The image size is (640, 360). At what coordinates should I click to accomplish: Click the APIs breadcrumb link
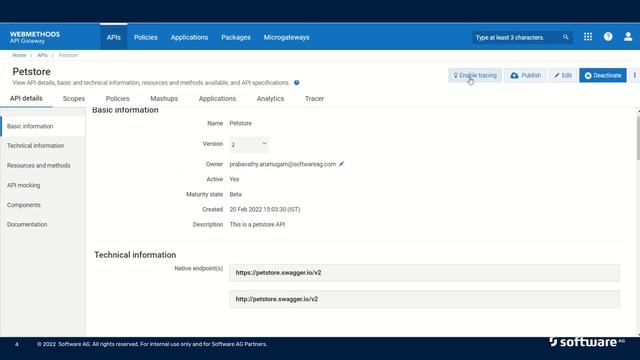(42, 55)
